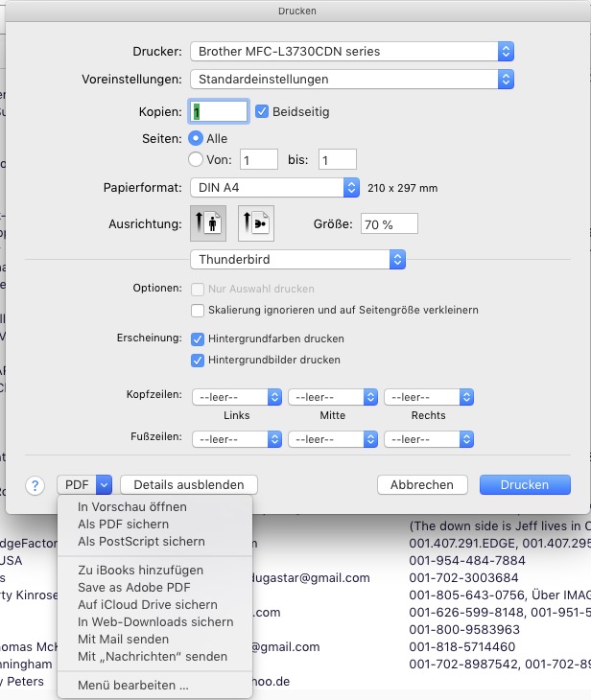
Task: Click phone number 001-800-9583963 in background
Action: 464,630
